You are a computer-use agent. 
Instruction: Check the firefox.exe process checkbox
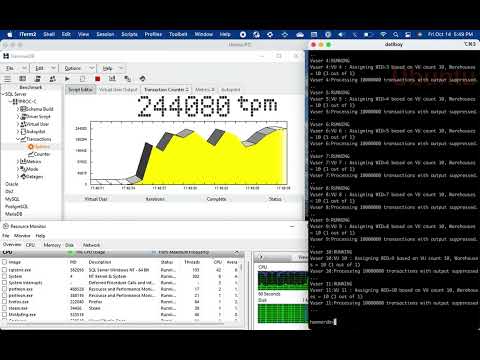(5, 302)
